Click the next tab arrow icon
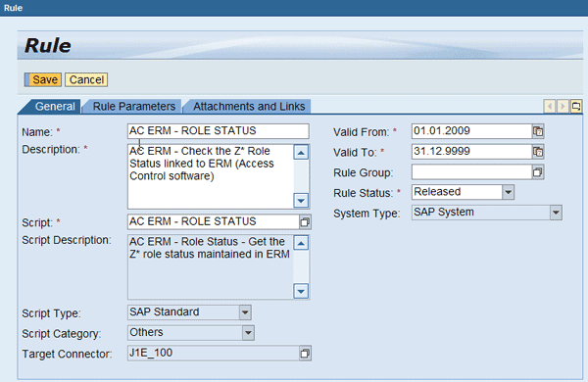Screen dimensions: 588x382 [563, 107]
